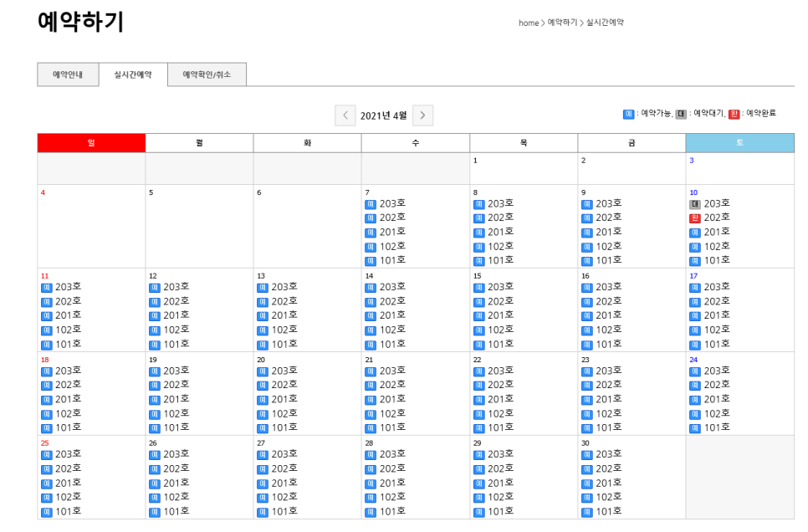Screen dimensions: 808x532
Task: Click availability icon for 102호 on April 20
Action: point(263,414)
